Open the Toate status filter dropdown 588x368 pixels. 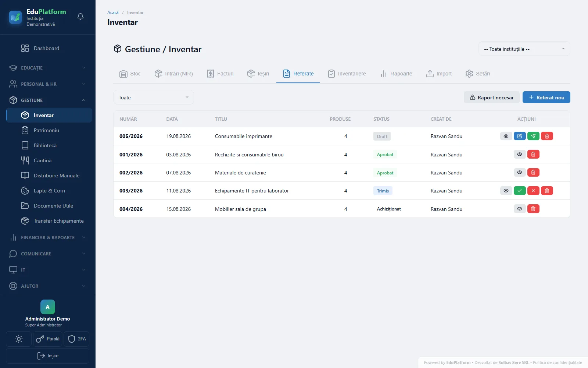tap(153, 98)
